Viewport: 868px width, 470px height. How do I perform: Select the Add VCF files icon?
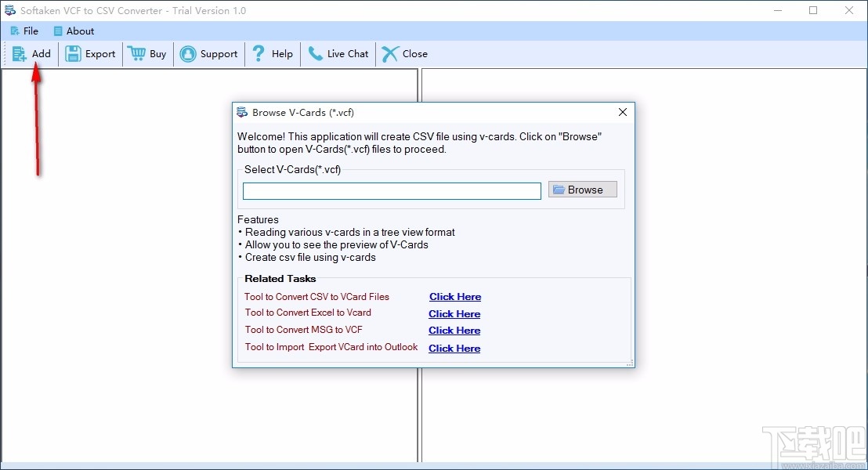[x=20, y=53]
